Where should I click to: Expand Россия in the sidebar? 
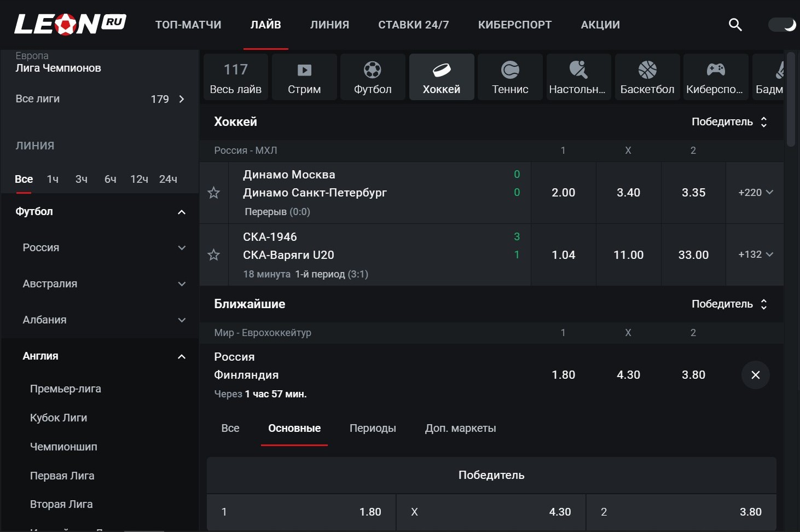[100, 248]
